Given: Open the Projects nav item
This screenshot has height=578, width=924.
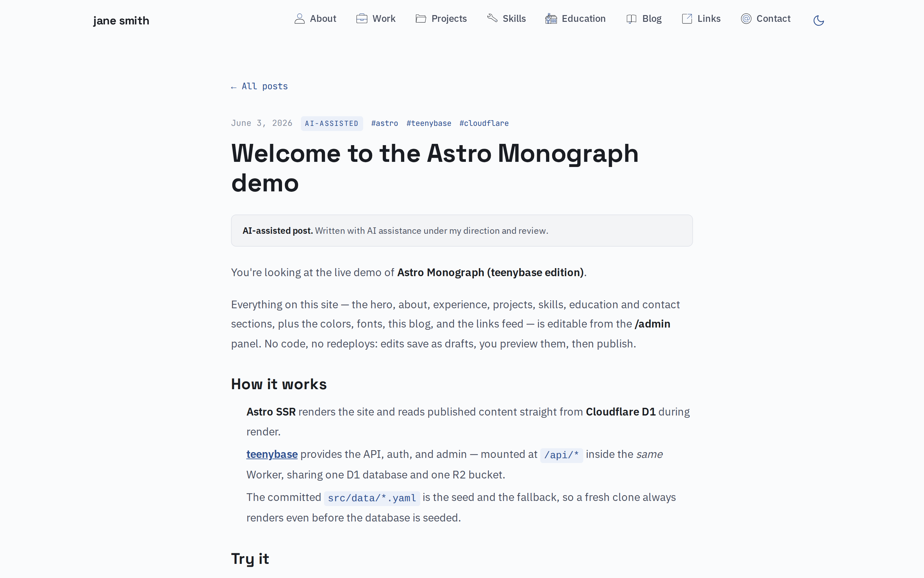Looking at the screenshot, I should click(x=441, y=19).
